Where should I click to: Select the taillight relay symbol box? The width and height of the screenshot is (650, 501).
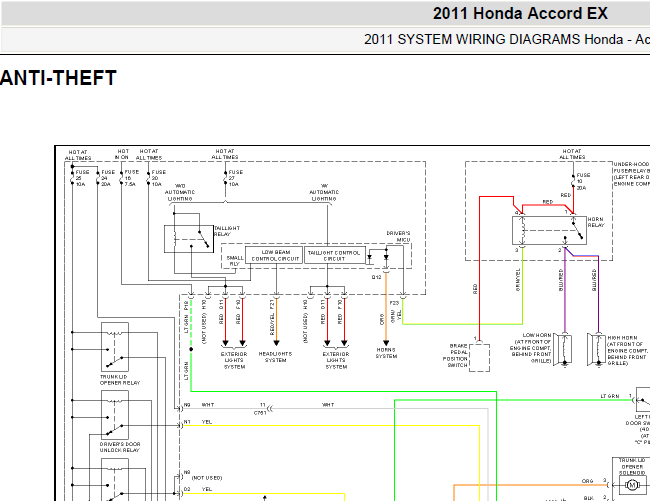[x=189, y=239]
